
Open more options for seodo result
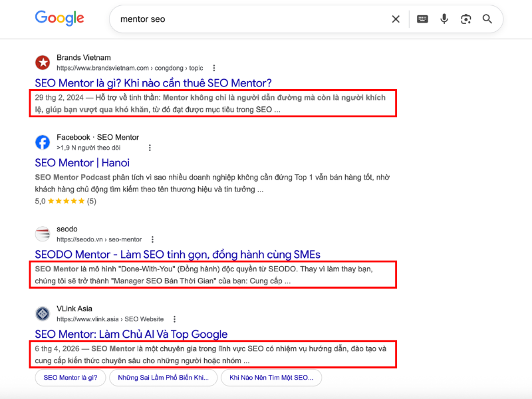coord(152,239)
